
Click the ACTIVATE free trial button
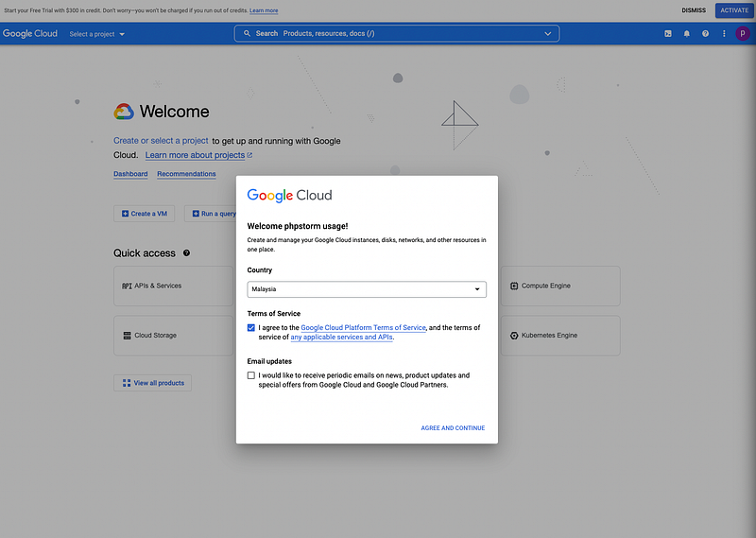(734, 10)
